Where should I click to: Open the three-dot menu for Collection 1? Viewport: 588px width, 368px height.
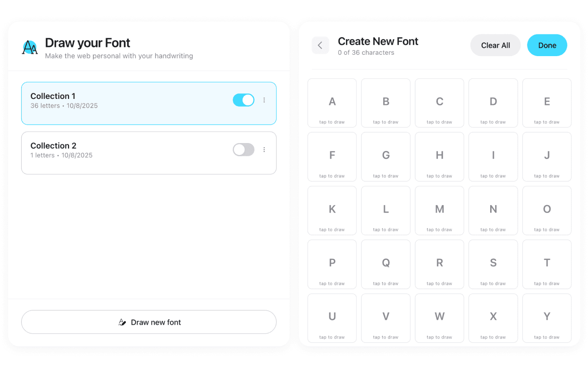tap(264, 100)
